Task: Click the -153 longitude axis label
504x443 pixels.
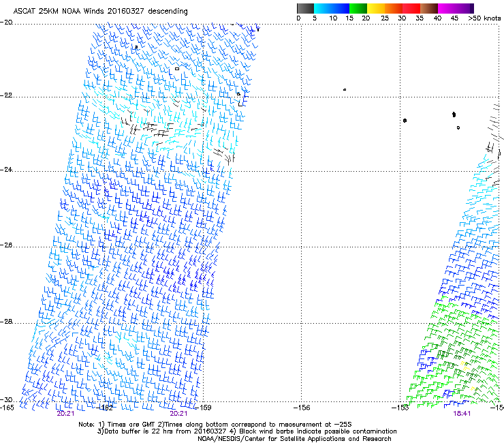Action: (400, 408)
